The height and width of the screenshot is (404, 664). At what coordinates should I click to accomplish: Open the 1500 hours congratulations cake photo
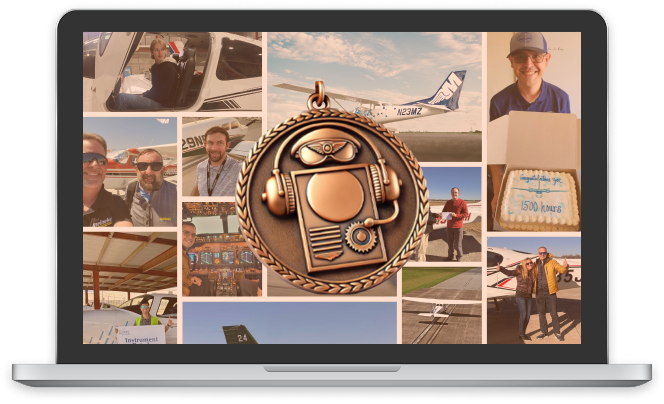[534, 197]
